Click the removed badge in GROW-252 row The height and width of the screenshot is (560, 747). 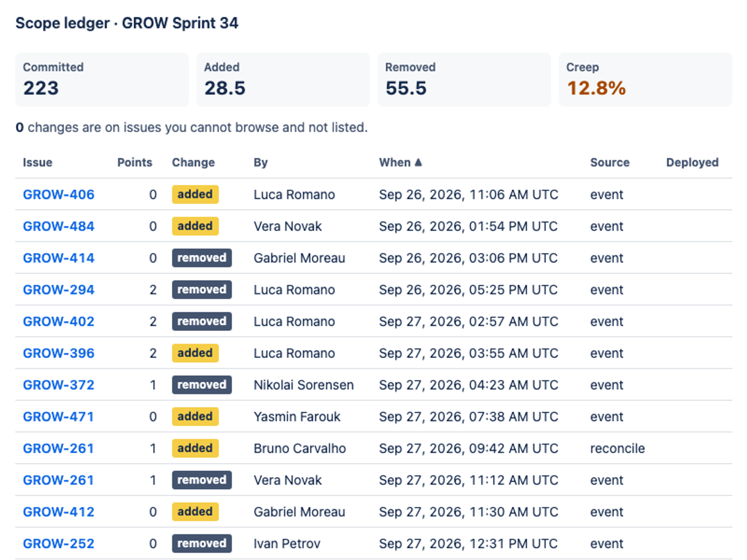click(202, 544)
